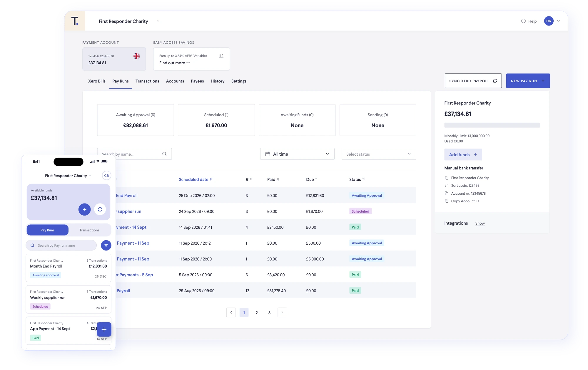
Task: Tap mobile Search by Pay run name field
Action: click(61, 245)
